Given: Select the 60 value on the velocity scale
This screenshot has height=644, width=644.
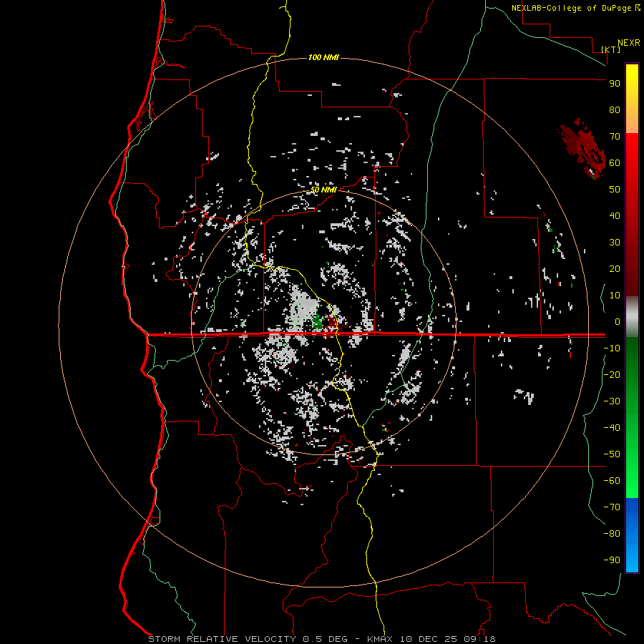Looking at the screenshot, I should point(615,163).
